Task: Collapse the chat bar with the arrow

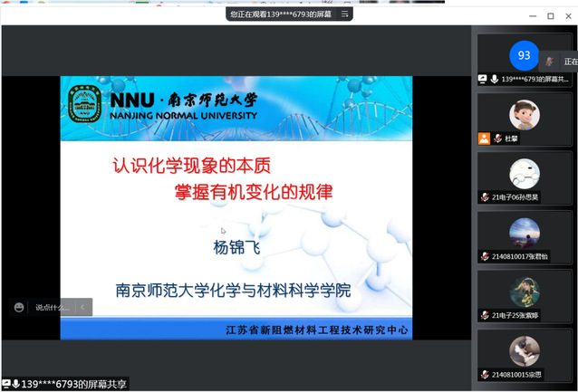Action: click(x=82, y=308)
